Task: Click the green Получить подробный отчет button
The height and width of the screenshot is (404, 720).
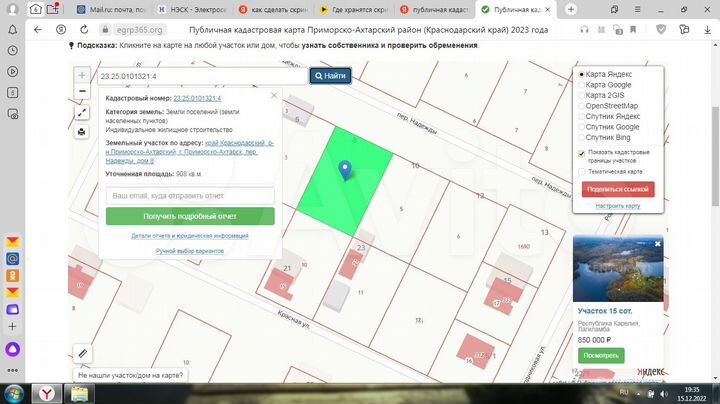Action: click(x=190, y=216)
